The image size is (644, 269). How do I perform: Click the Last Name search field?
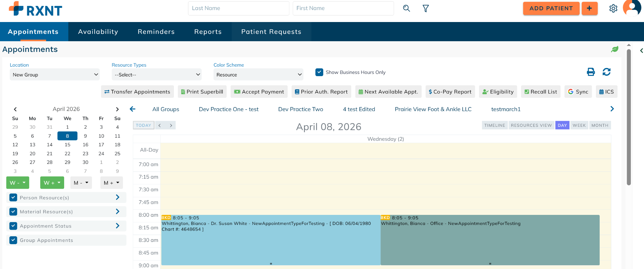(238, 8)
